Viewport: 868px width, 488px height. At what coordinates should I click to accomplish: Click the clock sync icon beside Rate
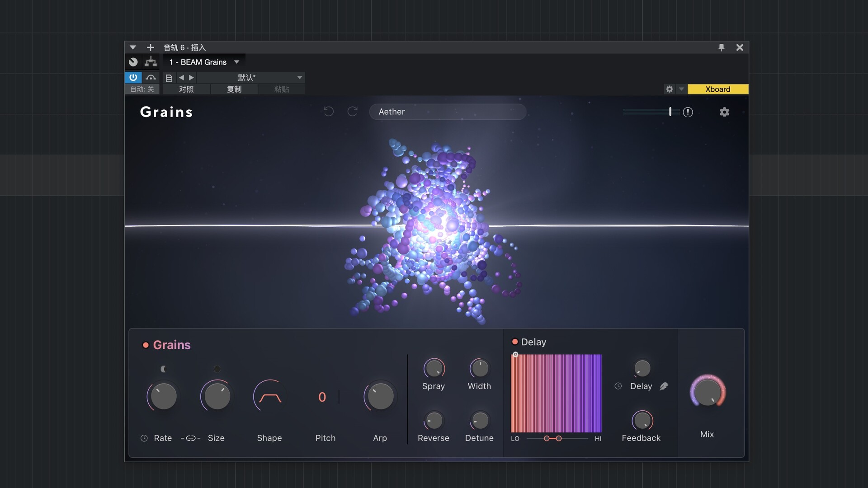coord(144,438)
